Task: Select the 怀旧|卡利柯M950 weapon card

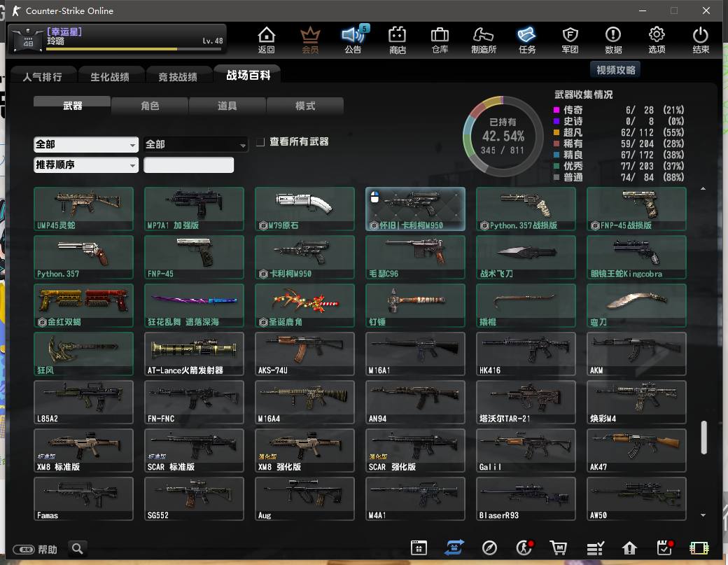Action: pos(415,209)
